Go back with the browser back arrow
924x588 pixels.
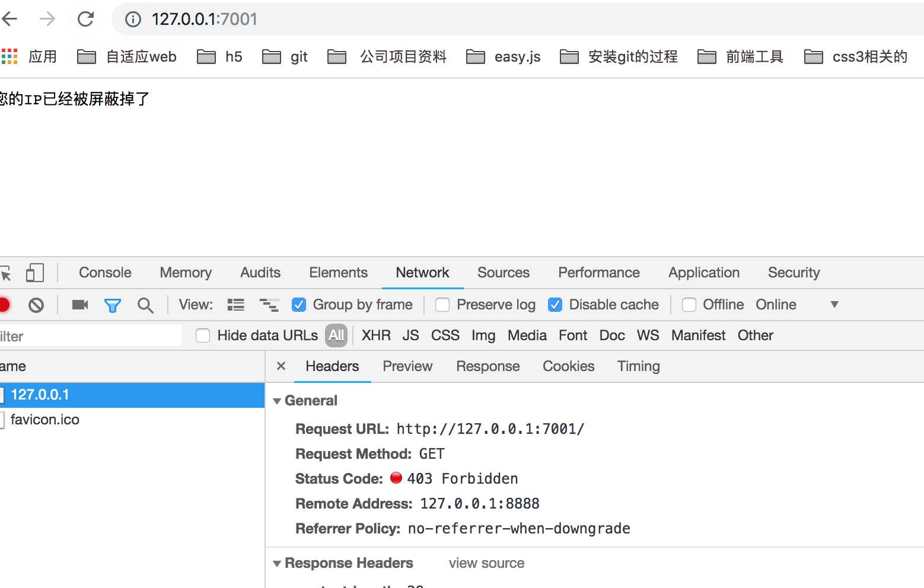coord(9,19)
